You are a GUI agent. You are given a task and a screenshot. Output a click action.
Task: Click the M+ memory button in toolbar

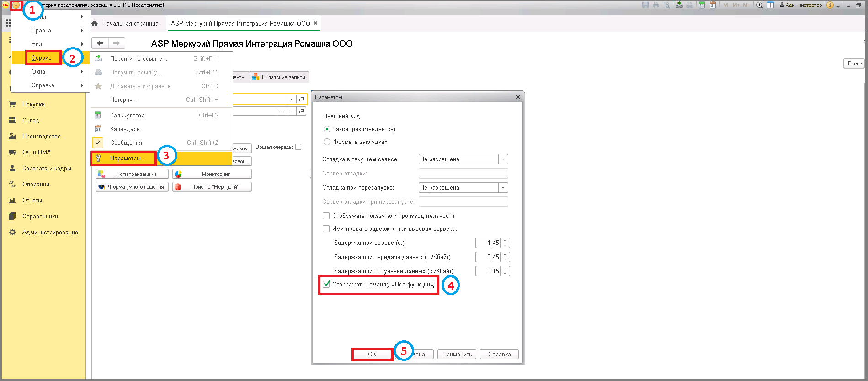click(x=736, y=5)
